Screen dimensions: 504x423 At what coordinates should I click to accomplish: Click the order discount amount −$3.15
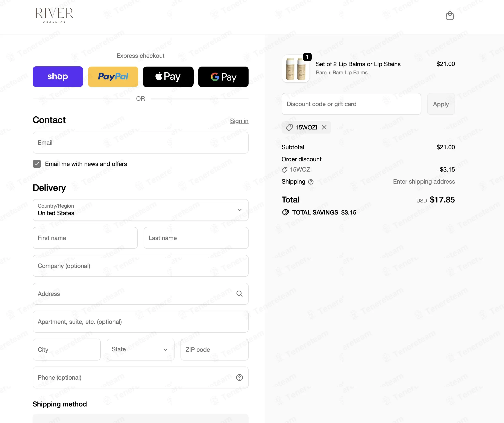point(445,169)
